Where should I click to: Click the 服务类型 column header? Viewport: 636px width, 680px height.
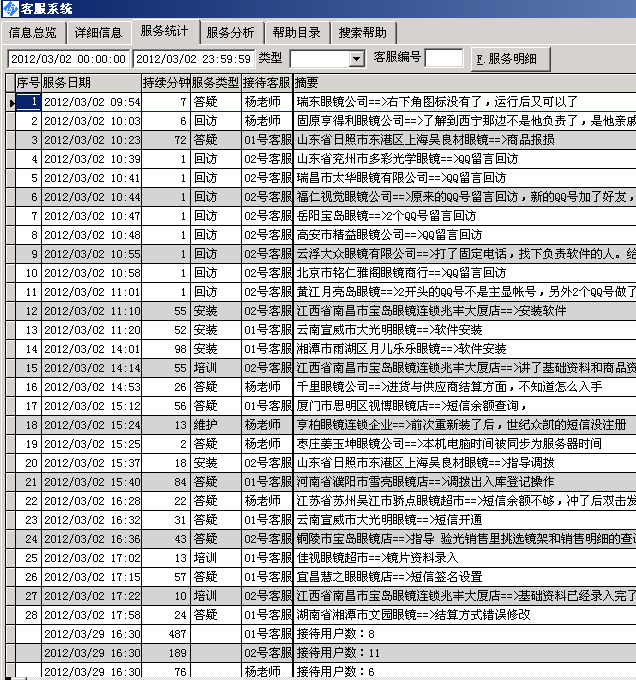pyautogui.click(x=215, y=82)
